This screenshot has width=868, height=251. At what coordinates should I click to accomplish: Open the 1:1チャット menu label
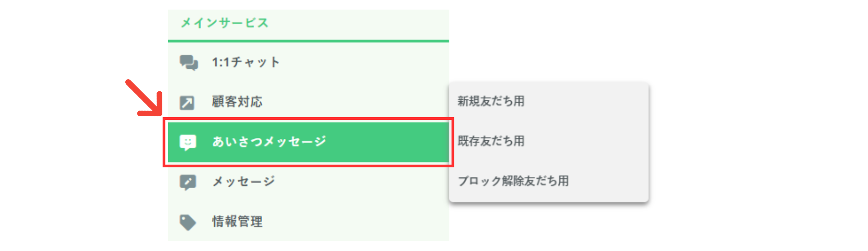tap(246, 62)
